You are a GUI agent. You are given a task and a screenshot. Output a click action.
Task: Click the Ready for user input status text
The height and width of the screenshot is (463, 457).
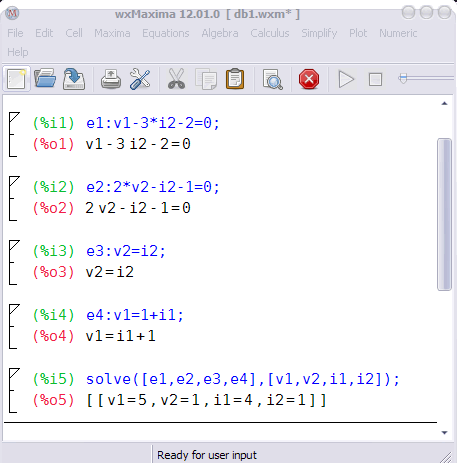click(207, 455)
